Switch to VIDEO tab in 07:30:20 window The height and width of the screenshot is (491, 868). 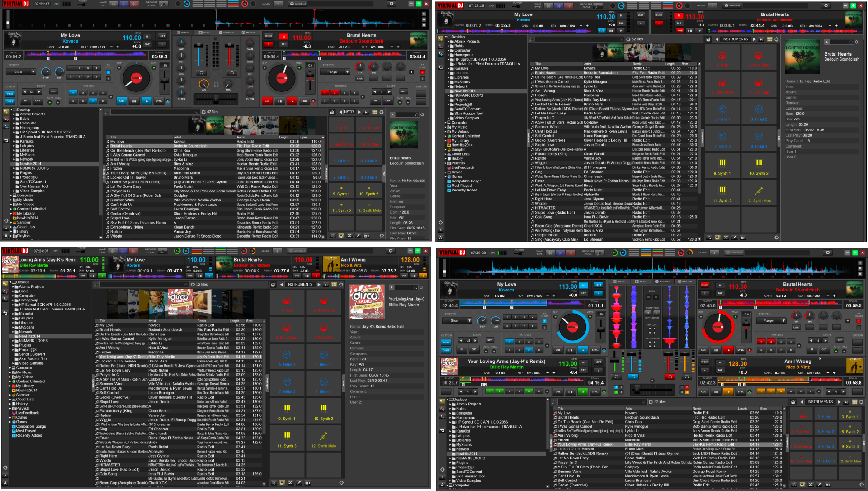(641, 281)
